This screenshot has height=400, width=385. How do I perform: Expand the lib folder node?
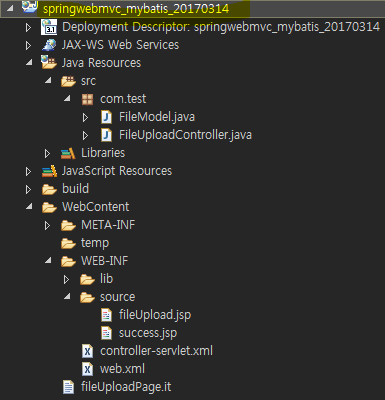[x=66, y=279]
